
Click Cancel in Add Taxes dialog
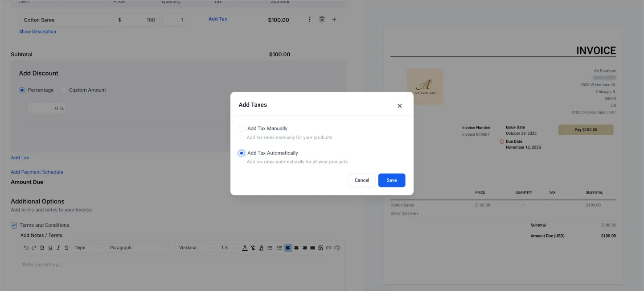(362, 180)
